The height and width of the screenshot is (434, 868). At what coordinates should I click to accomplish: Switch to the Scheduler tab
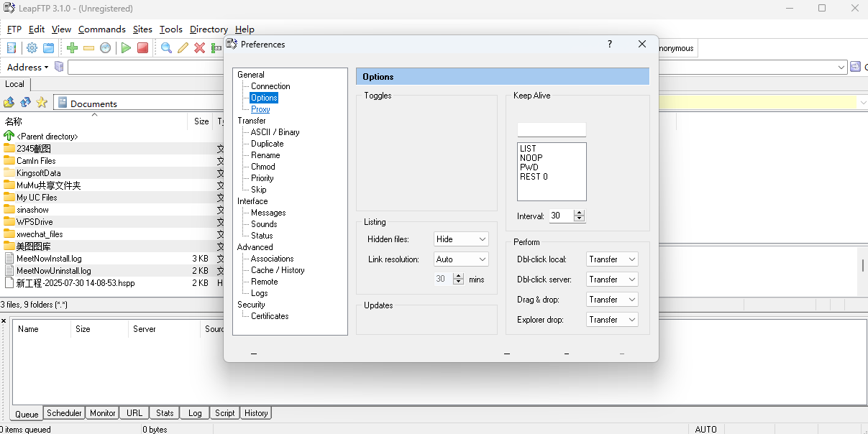click(x=64, y=413)
